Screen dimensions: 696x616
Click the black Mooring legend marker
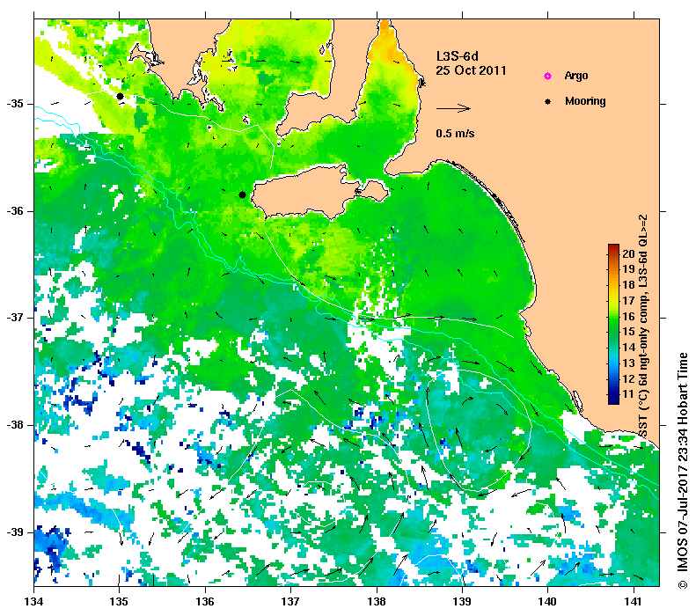point(548,101)
